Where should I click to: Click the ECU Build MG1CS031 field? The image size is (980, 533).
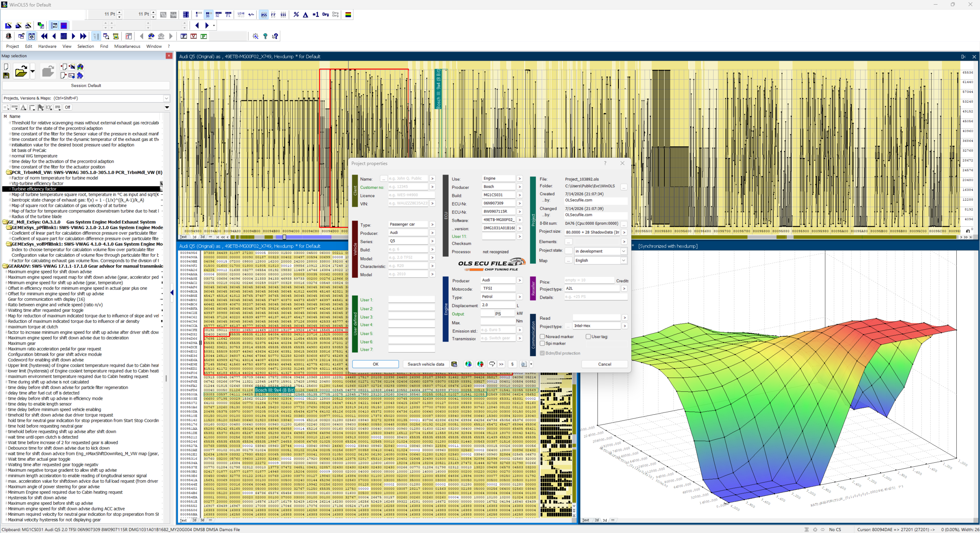[x=498, y=195]
